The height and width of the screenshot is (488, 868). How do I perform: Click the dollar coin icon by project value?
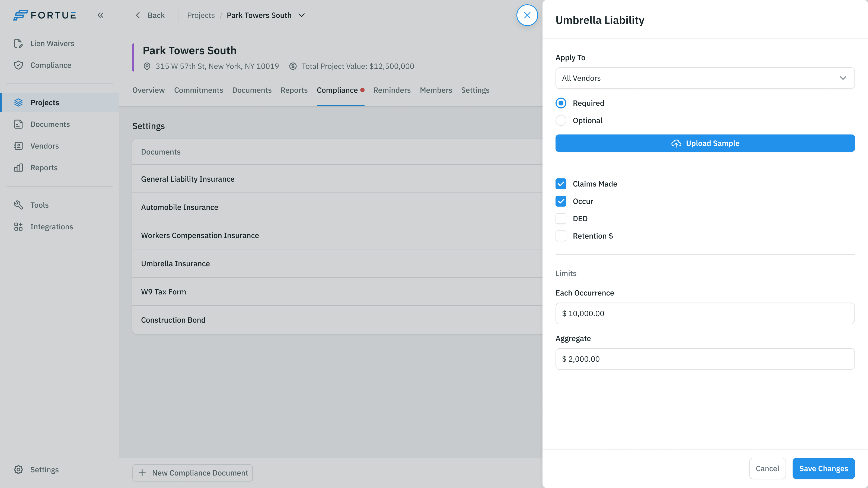point(293,66)
